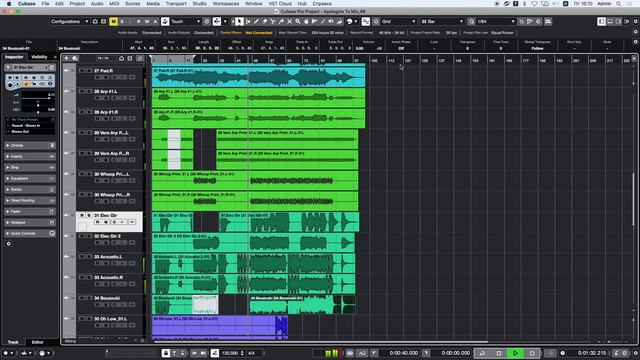Click the AQ auto-quantize button
640x360 pixels.
[x=362, y=353]
